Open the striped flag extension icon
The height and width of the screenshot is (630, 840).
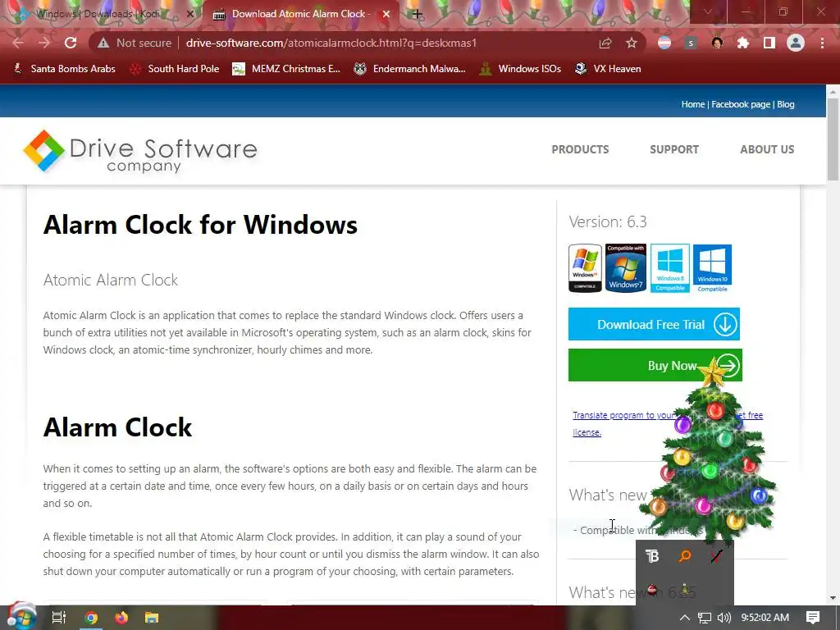[x=664, y=43]
